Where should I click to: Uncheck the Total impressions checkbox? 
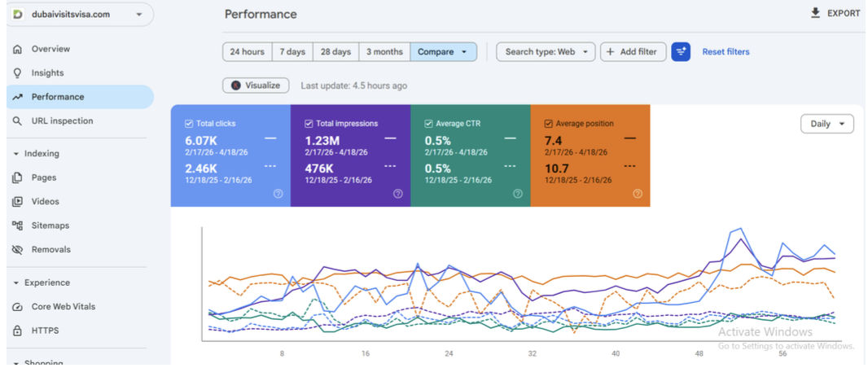pos(309,124)
